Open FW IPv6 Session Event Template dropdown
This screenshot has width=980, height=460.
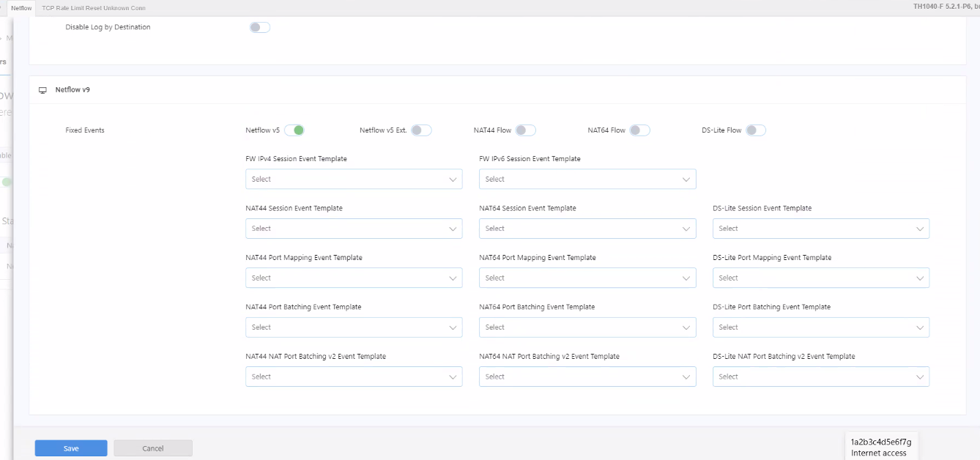click(x=587, y=179)
